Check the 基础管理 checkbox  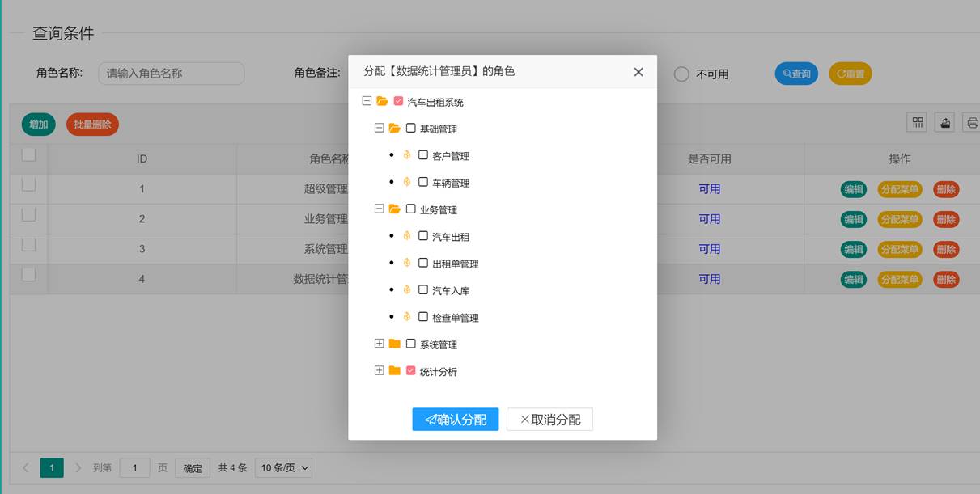pos(410,128)
